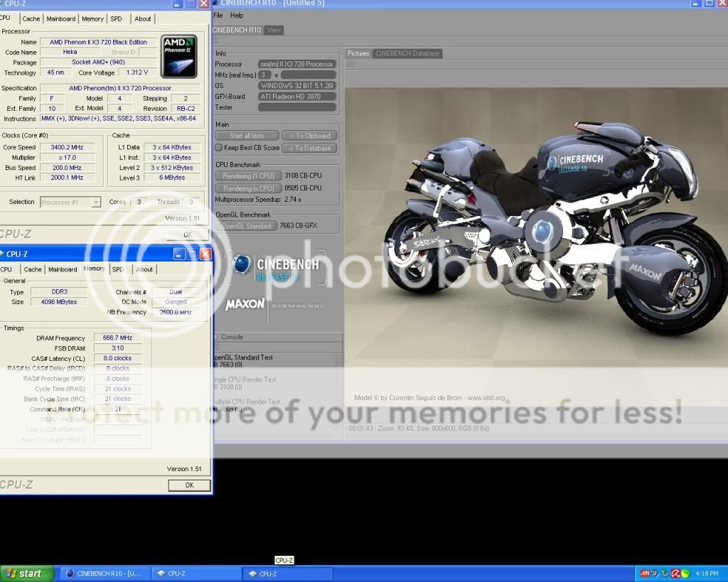
Task: Select Mainboard tab in lower CPU-Z window
Action: [63, 269]
